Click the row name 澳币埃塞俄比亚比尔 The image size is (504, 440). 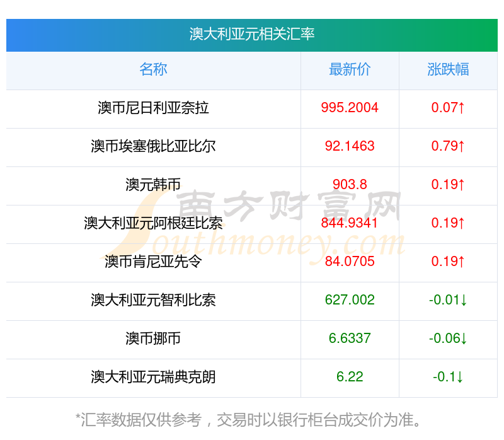[x=153, y=146]
